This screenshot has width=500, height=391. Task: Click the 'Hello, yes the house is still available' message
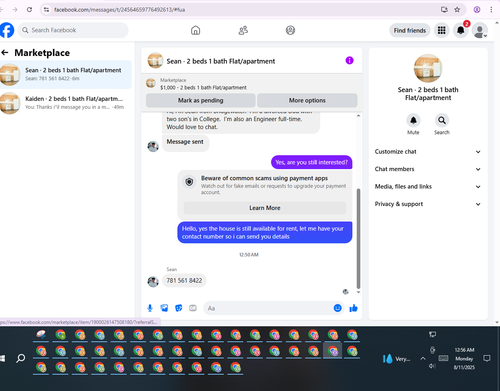(x=265, y=232)
